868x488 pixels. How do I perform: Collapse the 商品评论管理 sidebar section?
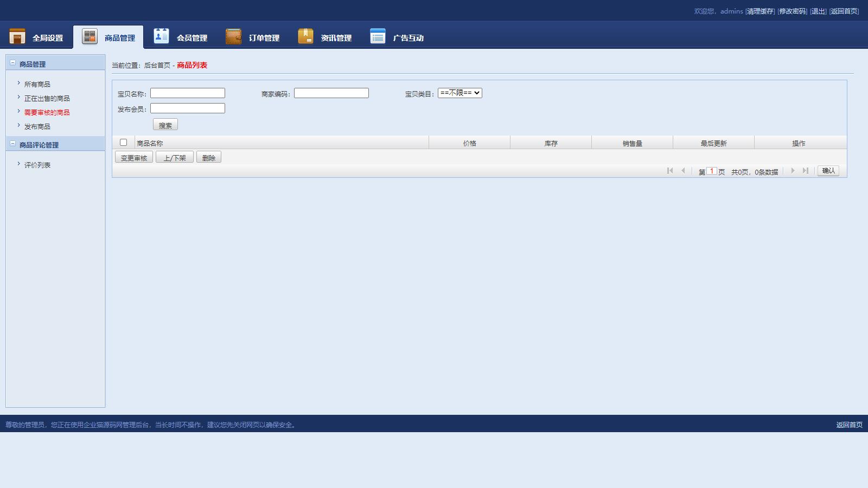coord(13,144)
